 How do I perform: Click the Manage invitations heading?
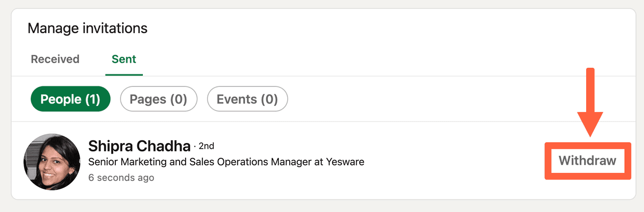coord(88,28)
